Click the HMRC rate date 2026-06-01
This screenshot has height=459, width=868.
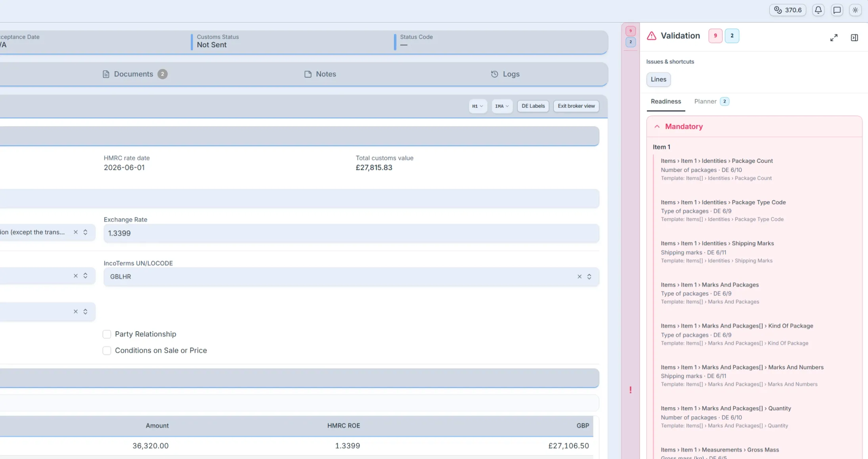[124, 168]
